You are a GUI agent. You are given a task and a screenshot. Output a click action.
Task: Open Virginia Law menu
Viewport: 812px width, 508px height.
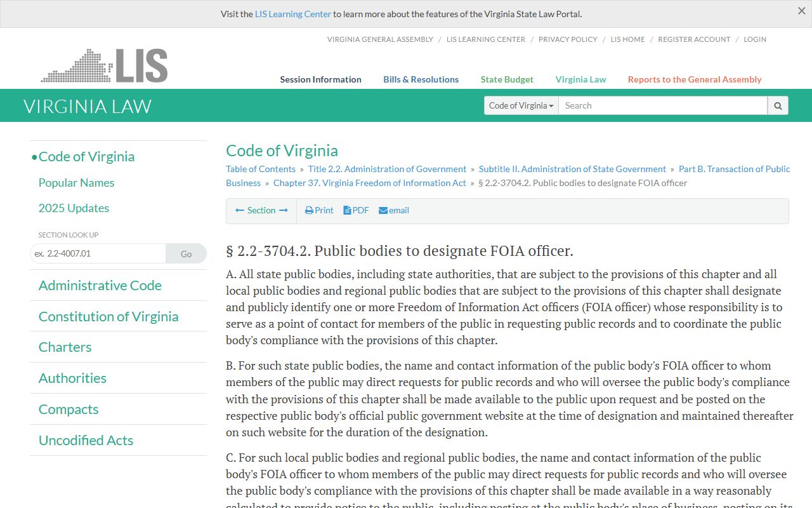point(580,79)
